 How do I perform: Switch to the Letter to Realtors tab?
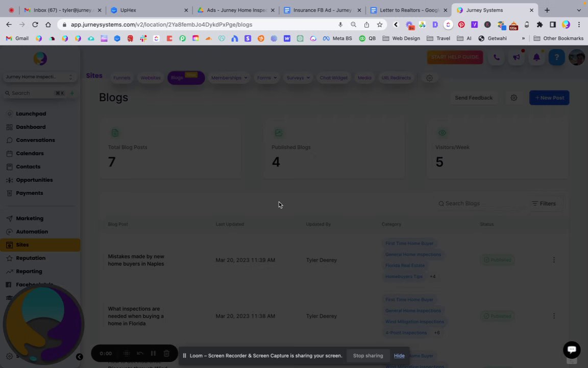pyautogui.click(x=409, y=10)
